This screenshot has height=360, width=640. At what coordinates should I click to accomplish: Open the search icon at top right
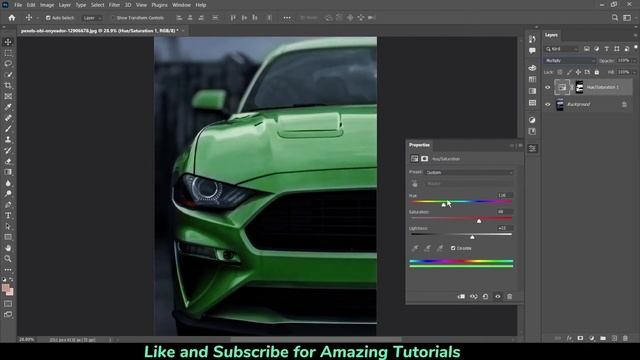click(615, 18)
